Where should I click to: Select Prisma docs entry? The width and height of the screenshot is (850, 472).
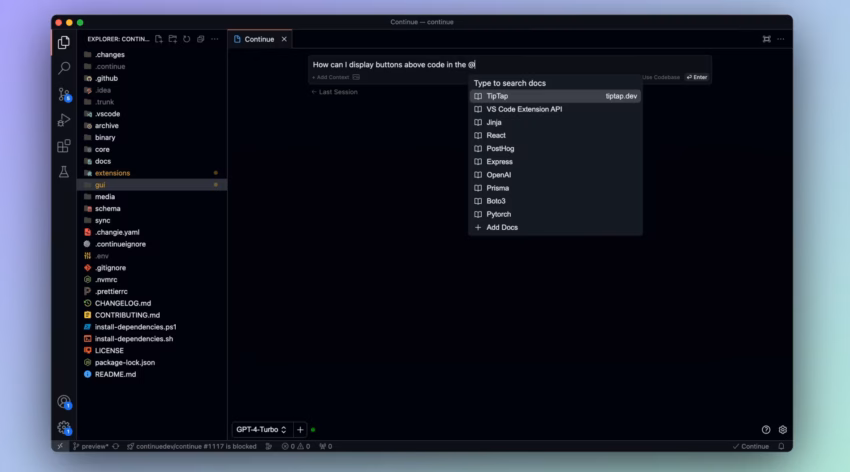point(556,188)
